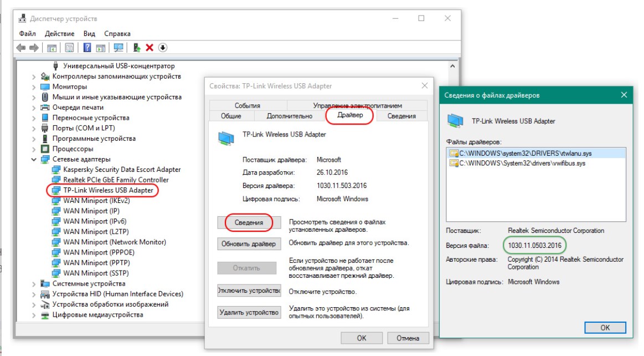
Task: Click the Forward arrow in Device Manager toolbar
Action: point(34,48)
